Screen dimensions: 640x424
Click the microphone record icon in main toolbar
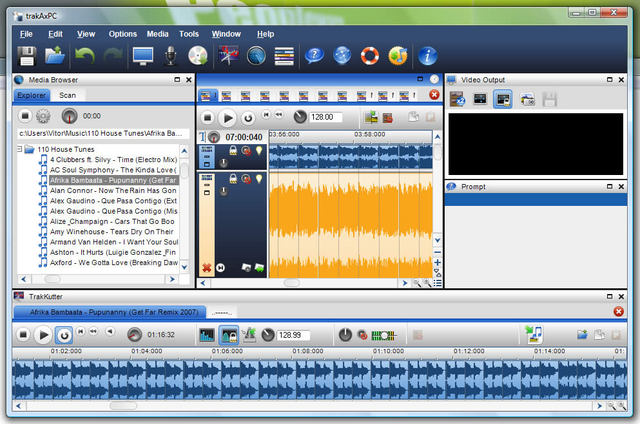coord(170,56)
